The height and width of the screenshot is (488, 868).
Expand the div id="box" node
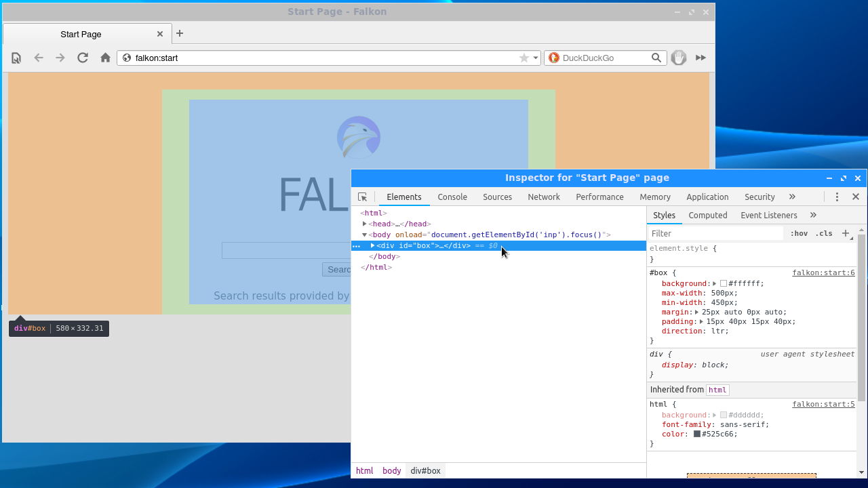(372, 245)
